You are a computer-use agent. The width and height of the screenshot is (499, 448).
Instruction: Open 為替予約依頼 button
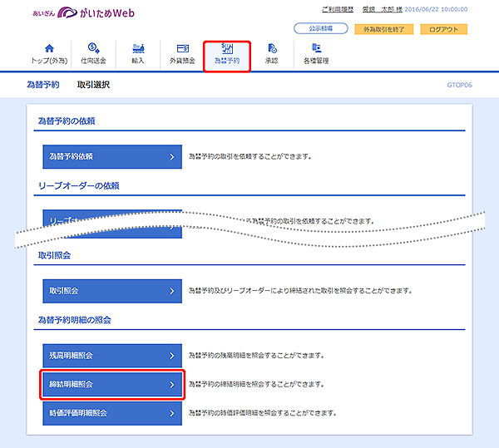(112, 157)
